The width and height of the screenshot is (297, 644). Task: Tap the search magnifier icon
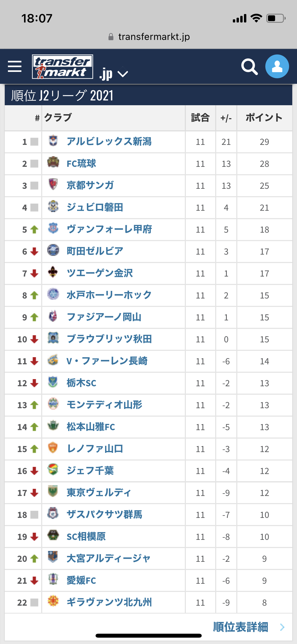(x=249, y=67)
